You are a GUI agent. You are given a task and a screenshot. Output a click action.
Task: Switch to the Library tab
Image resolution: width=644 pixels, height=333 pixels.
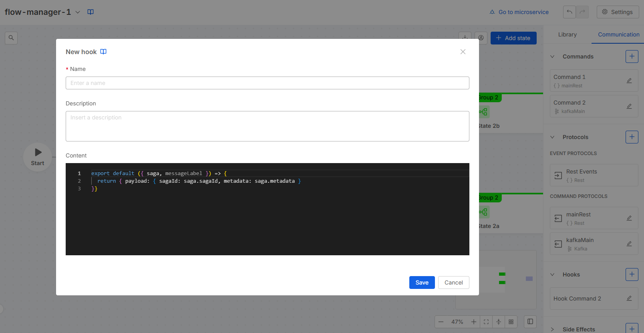point(567,34)
